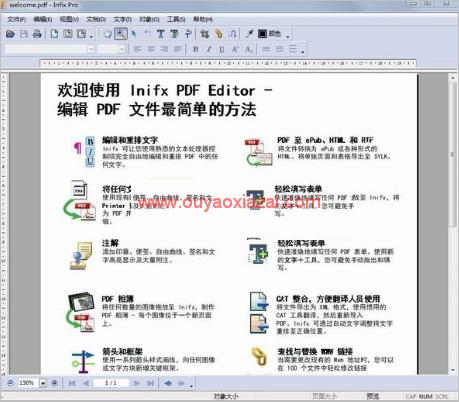Expand the formatting toolbar overflow arrow
This screenshot has height=402, width=459.
coord(303,51)
